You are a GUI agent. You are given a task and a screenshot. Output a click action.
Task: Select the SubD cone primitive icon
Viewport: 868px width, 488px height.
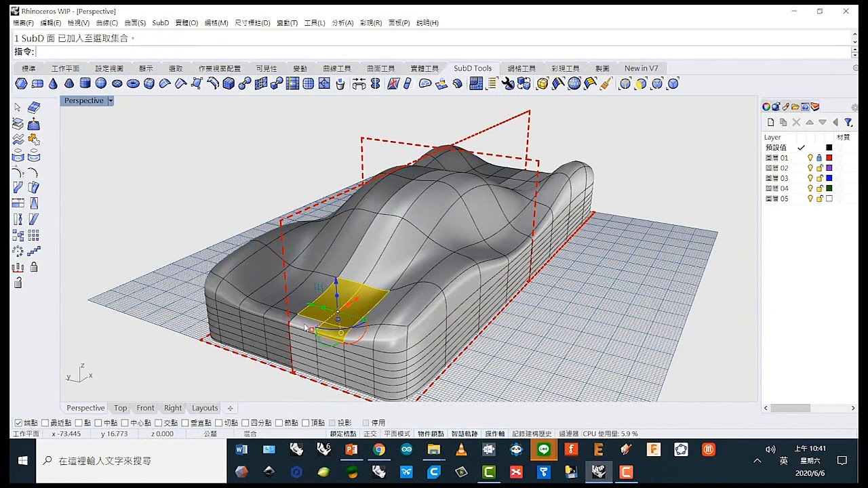coord(53,83)
